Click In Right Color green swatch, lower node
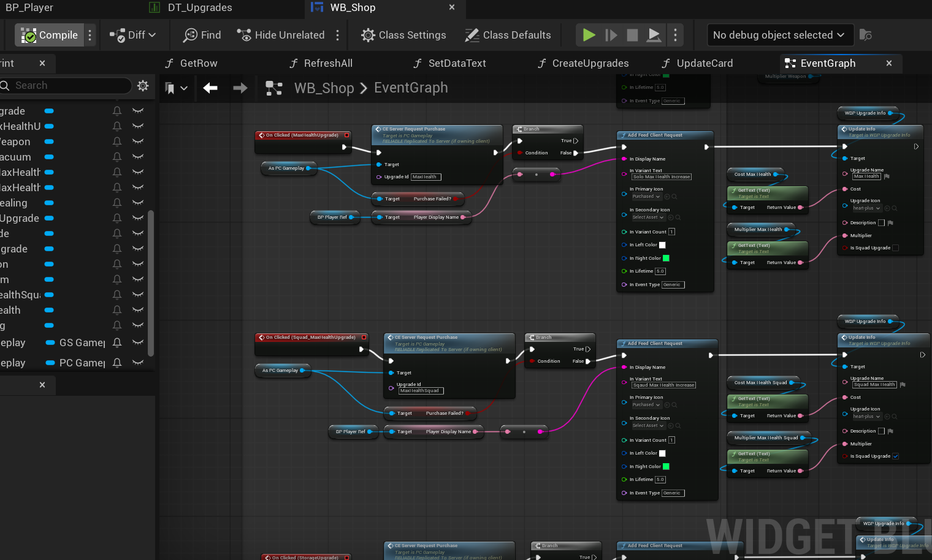Screen dimensions: 932x560 point(666,466)
